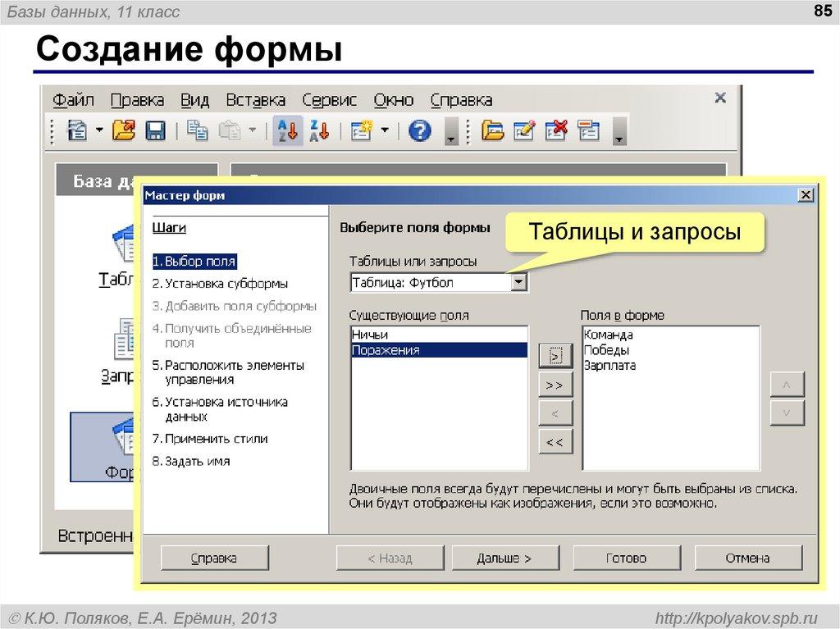840x629 pixels.
Task: Select the Sort Descending toolbar icon
Action: 319,130
